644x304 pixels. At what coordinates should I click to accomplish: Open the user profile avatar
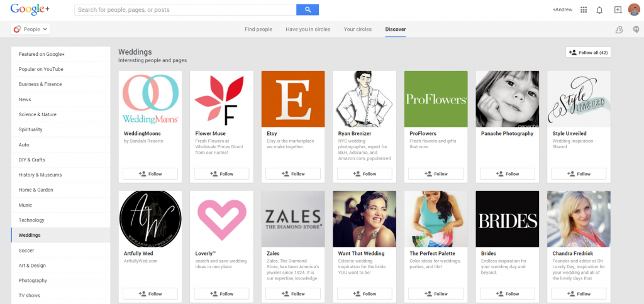(x=634, y=9)
